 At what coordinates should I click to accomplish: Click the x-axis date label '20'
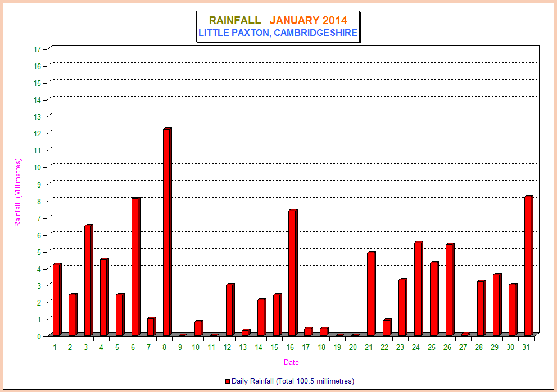[353, 347]
